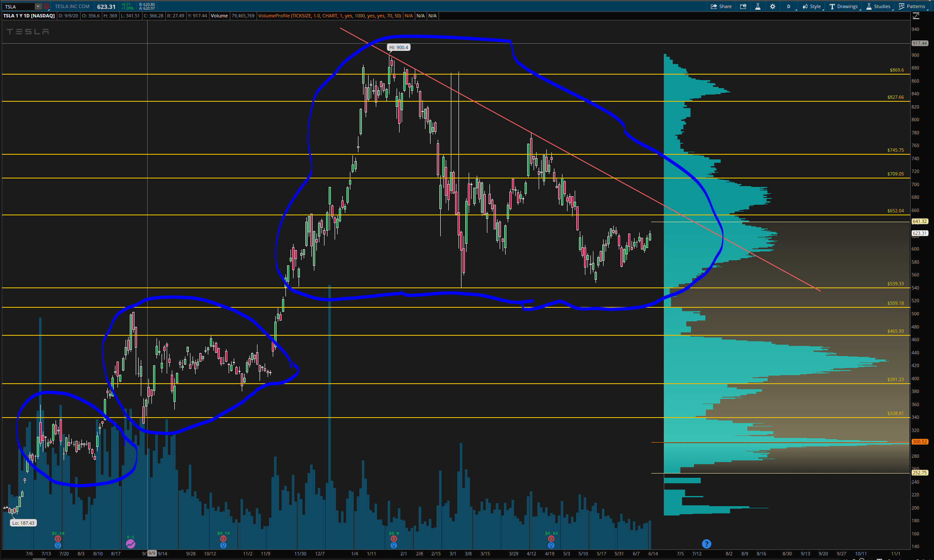This screenshot has width=934, height=560.
Task: Click the report/calendar icon next to Share
Action: [743, 6]
